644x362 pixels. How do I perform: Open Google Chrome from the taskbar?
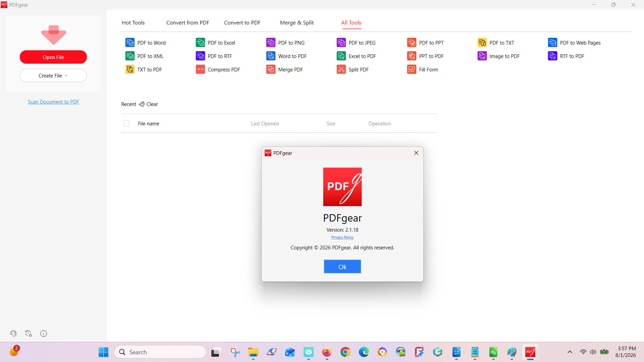coord(345,352)
